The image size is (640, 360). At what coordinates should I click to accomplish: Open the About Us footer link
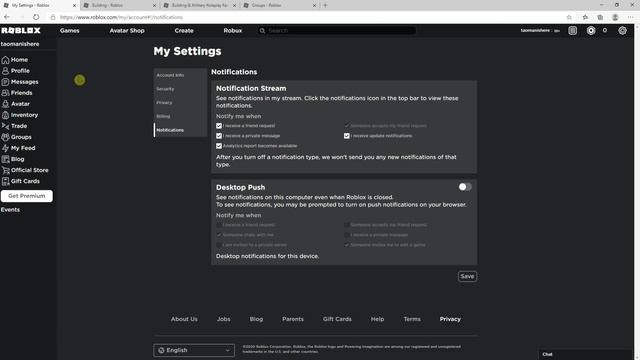click(184, 319)
